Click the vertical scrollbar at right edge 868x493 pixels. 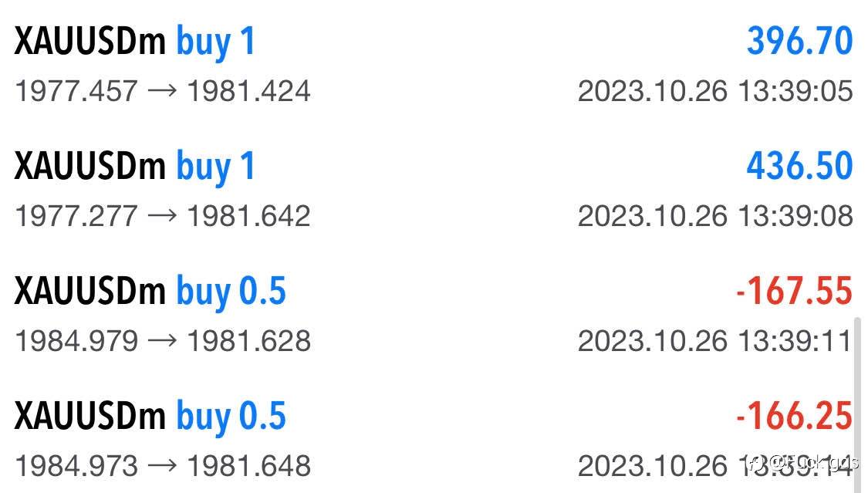click(857, 386)
